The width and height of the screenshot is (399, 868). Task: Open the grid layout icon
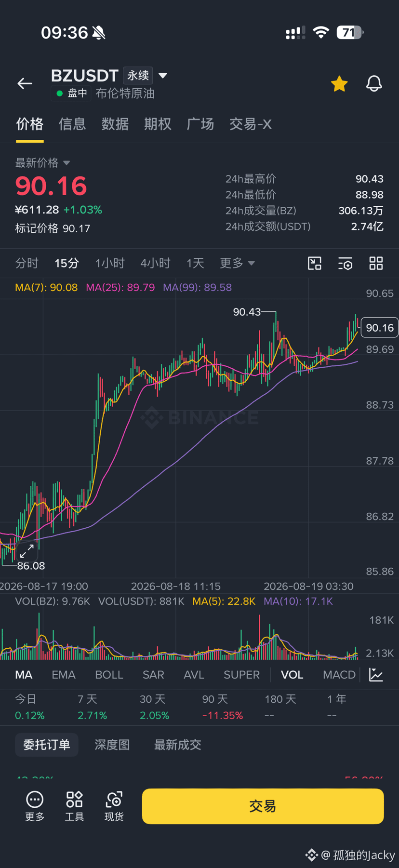click(376, 263)
